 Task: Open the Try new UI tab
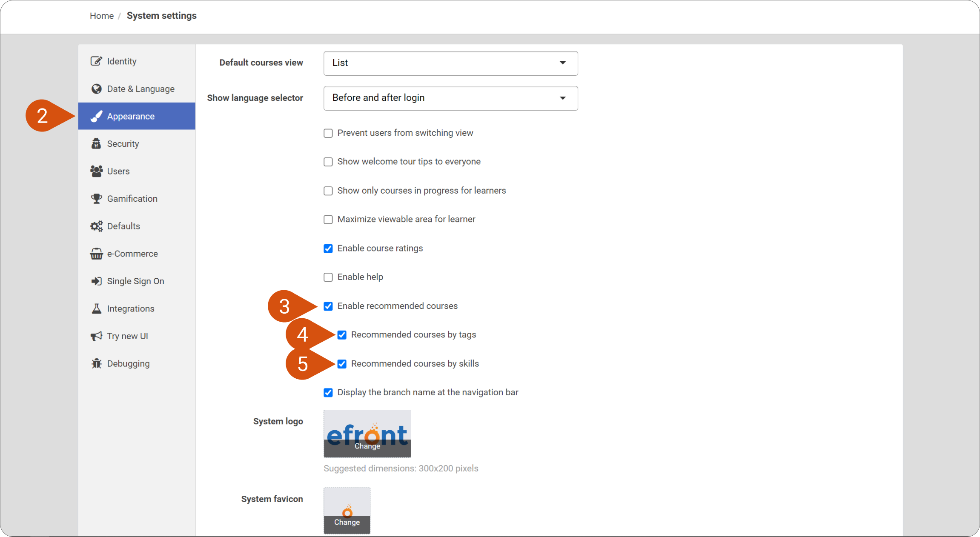pyautogui.click(x=127, y=336)
